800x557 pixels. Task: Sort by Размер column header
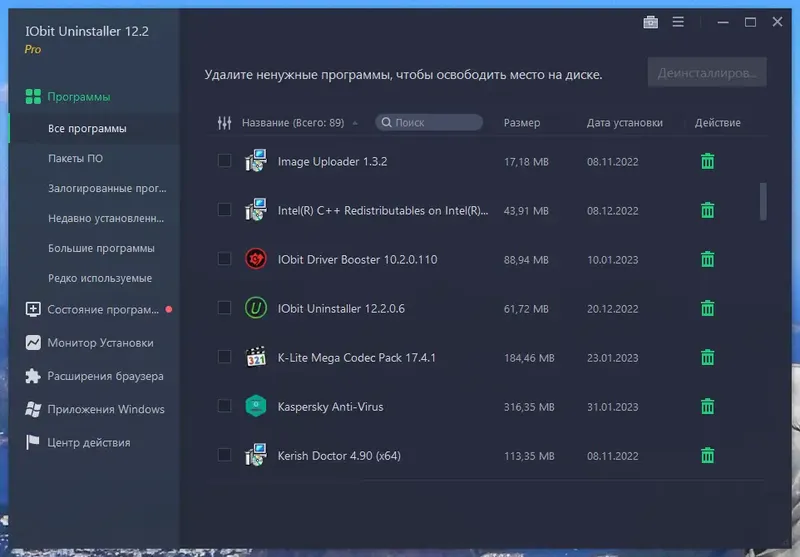pyautogui.click(x=521, y=123)
